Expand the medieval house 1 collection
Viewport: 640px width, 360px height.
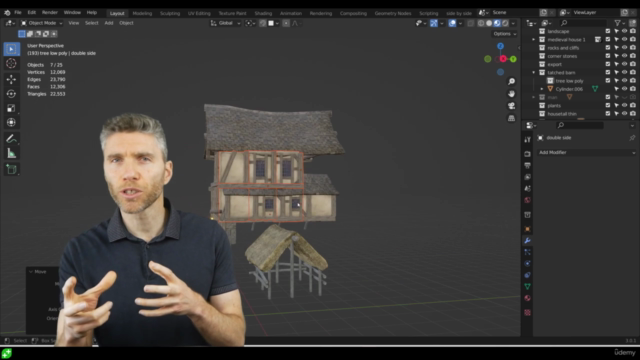click(x=533, y=40)
